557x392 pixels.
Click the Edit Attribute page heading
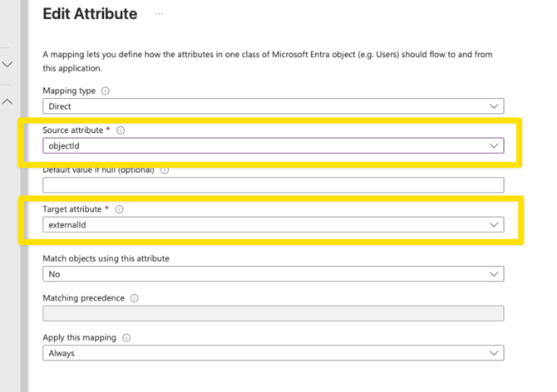pos(90,14)
